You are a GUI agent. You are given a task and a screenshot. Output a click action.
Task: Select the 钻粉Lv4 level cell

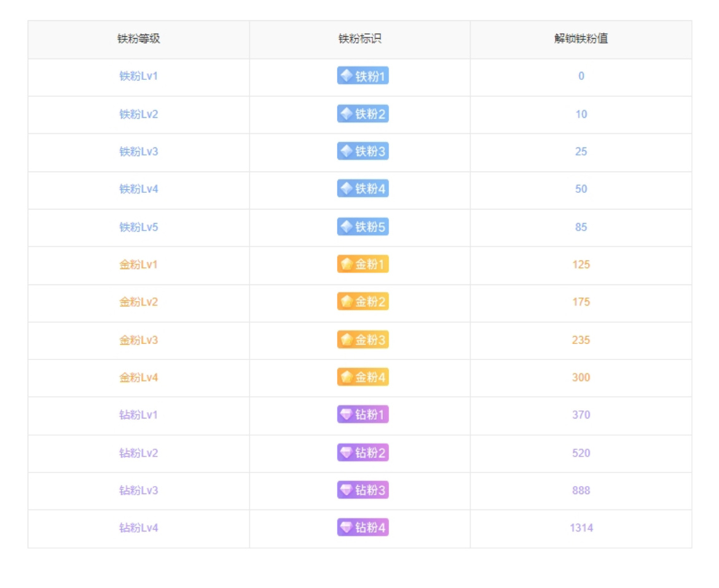point(138,528)
